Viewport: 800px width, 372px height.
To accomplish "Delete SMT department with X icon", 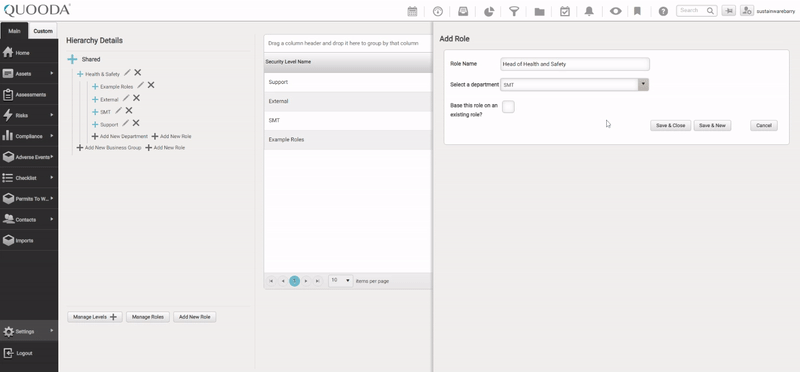I will tap(129, 110).
